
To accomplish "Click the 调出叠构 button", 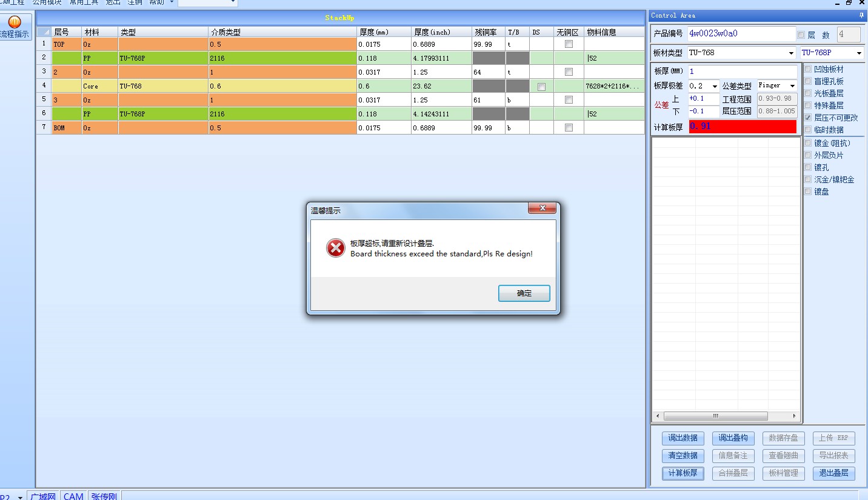I will 733,438.
